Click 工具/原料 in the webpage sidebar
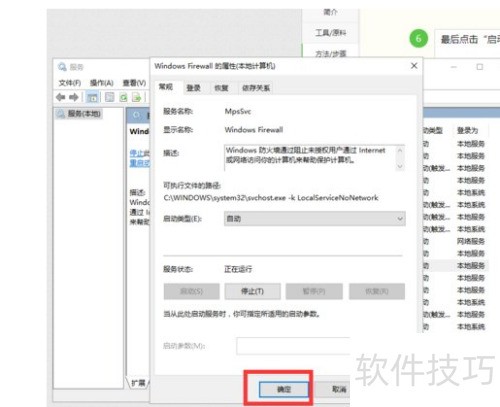Screen dimensions: 500x407 pos(330,32)
